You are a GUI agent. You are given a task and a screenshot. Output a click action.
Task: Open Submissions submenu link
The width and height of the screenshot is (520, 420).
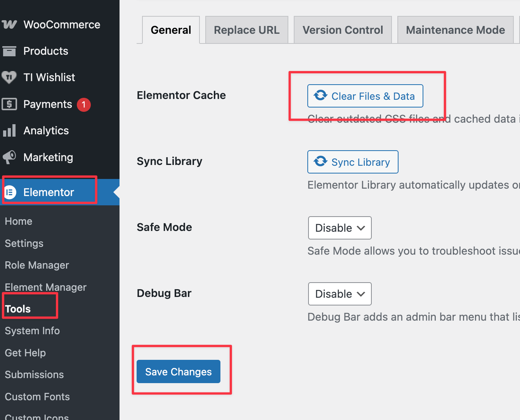pyautogui.click(x=34, y=375)
